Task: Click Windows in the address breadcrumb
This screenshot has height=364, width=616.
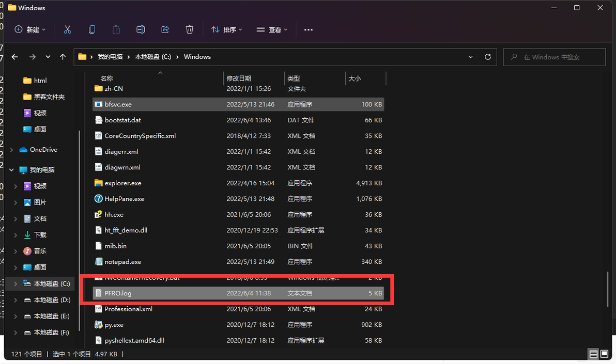Action: coord(197,57)
